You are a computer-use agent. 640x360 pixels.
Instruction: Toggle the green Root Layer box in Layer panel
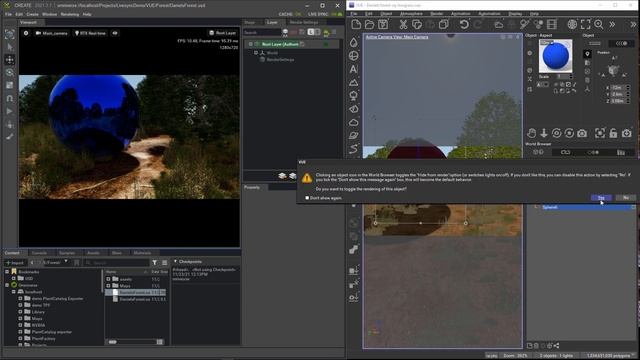click(326, 44)
